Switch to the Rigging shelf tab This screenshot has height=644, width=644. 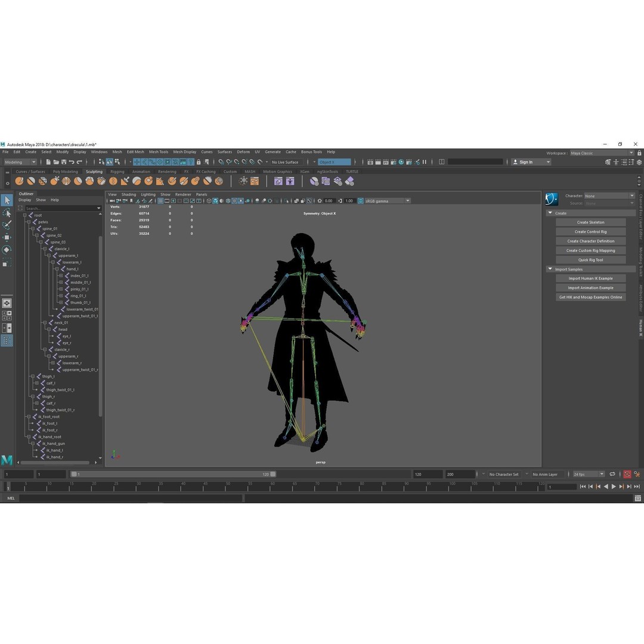pos(117,172)
